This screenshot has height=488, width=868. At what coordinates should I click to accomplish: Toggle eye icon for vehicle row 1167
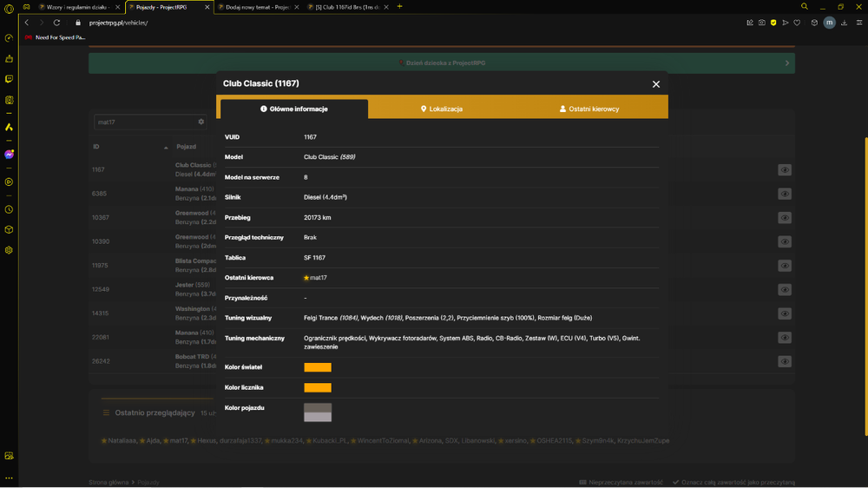[785, 170]
